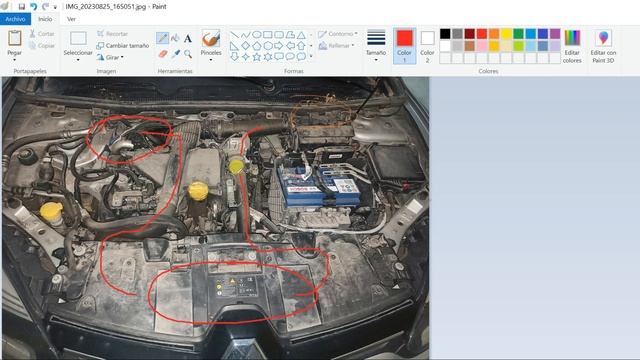Choose the up arrow shape

pyautogui.click(x=301, y=46)
